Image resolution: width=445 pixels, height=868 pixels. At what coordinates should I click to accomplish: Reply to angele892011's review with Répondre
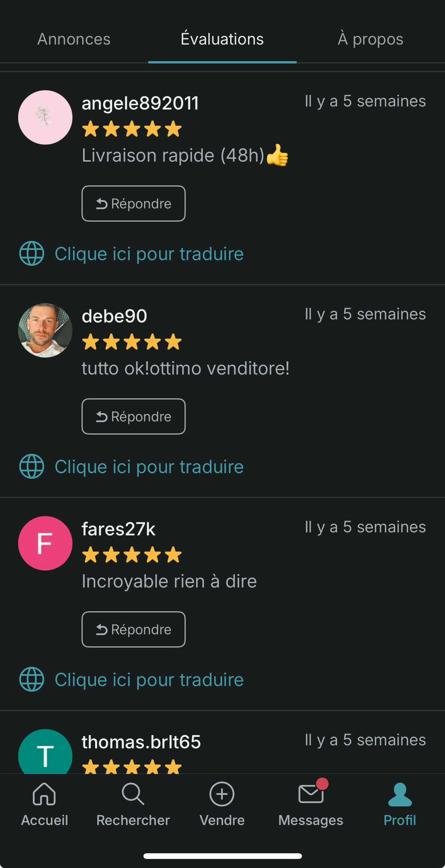(134, 204)
